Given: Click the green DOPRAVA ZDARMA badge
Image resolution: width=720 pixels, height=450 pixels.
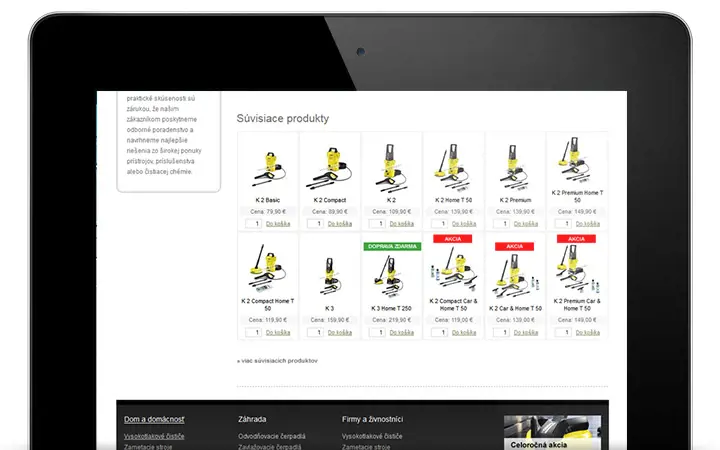Looking at the screenshot, I should point(392,247).
